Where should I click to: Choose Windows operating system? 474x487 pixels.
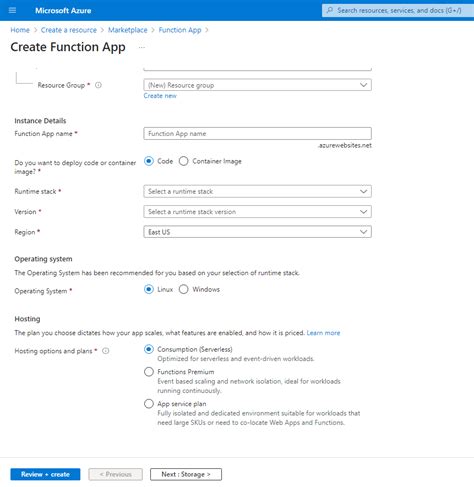[x=183, y=289]
